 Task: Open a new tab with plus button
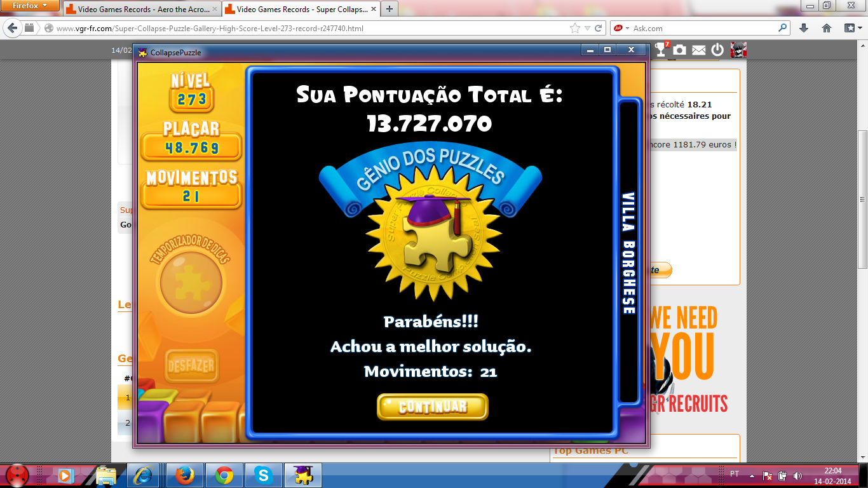(x=389, y=9)
